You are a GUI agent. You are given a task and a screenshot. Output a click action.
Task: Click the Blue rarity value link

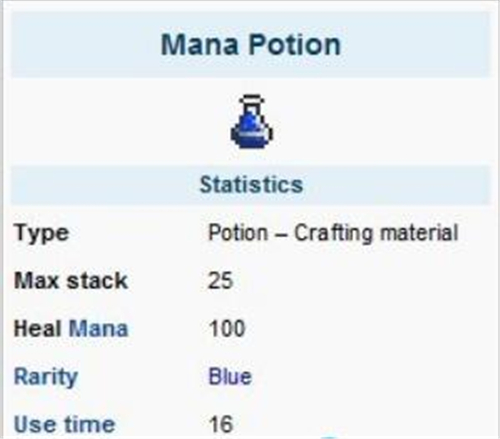230,377
